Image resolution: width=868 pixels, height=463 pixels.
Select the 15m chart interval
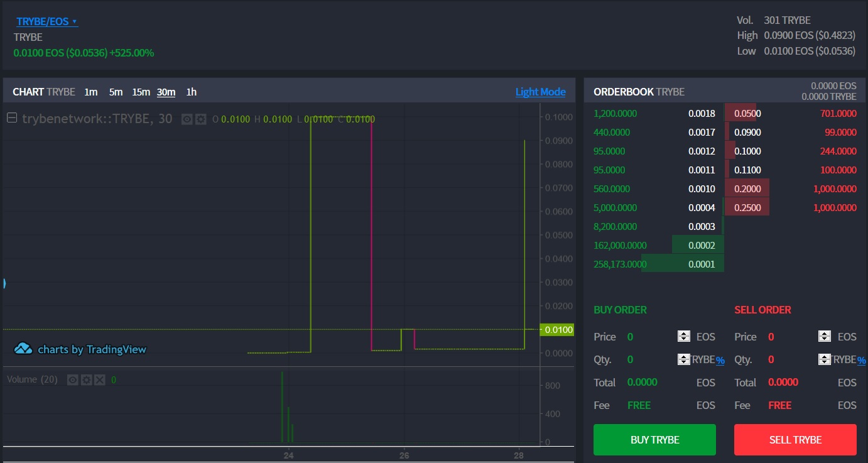[141, 92]
